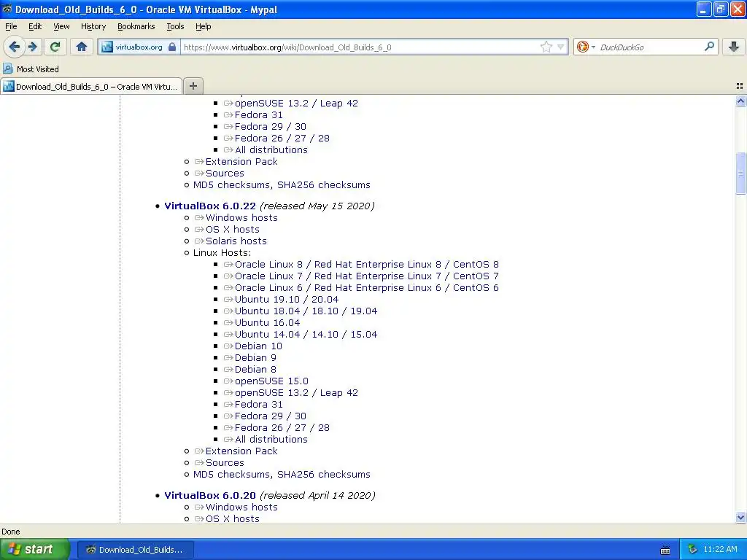Click the virtualbox.org site identity icon
The image size is (747, 560).
[x=107, y=47]
